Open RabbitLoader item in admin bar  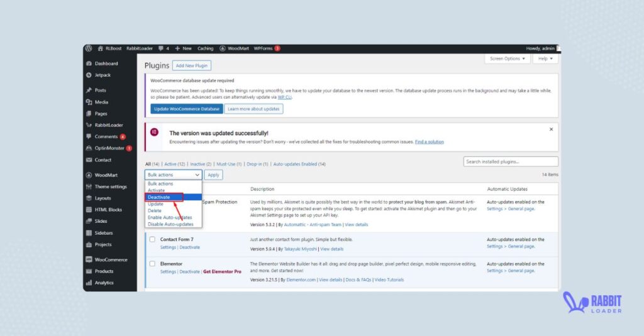[x=139, y=48]
